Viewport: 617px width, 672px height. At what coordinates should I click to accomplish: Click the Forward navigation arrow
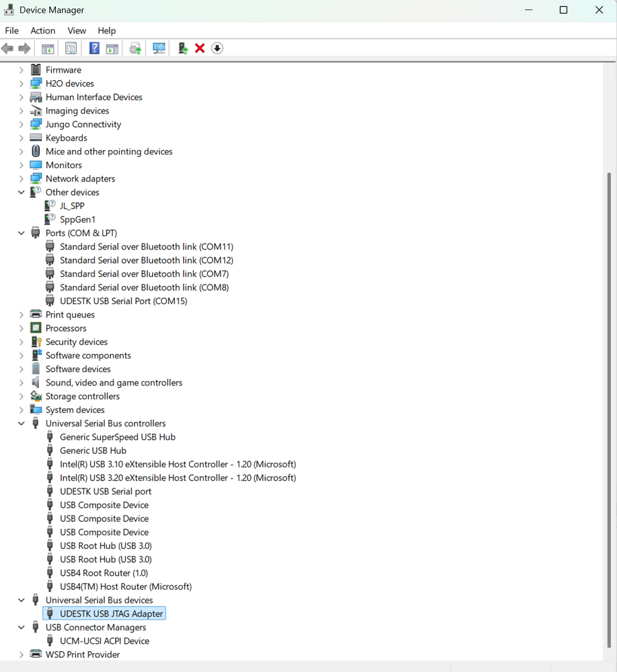coord(25,48)
